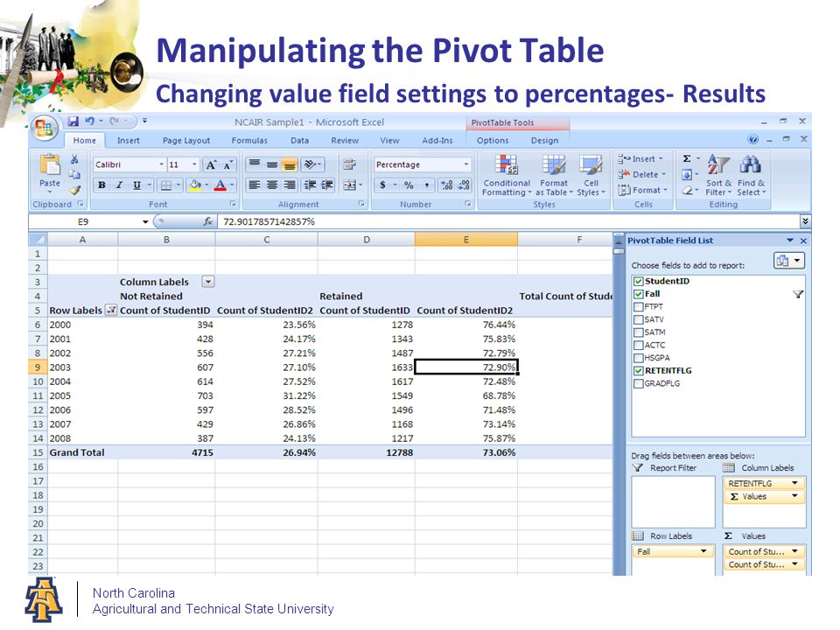
Task: Toggle Italic formatting
Action: [120, 185]
